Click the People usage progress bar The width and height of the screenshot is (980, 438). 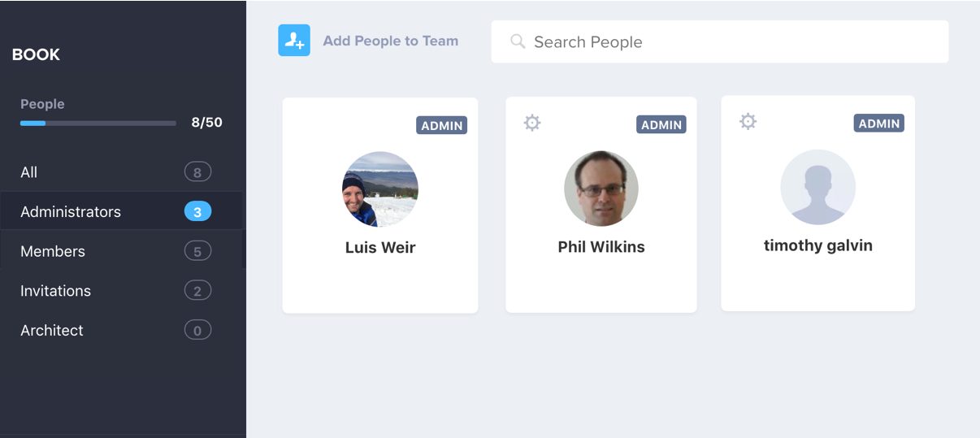point(98,124)
